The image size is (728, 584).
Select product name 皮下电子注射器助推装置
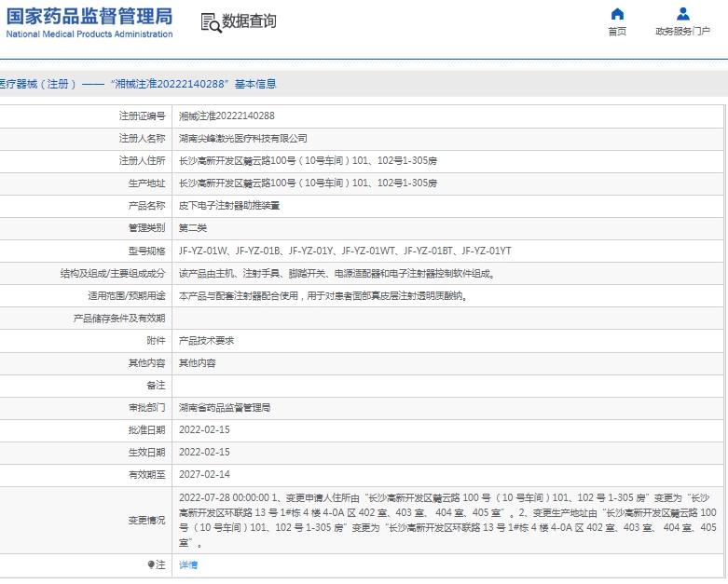pyautogui.click(x=229, y=206)
